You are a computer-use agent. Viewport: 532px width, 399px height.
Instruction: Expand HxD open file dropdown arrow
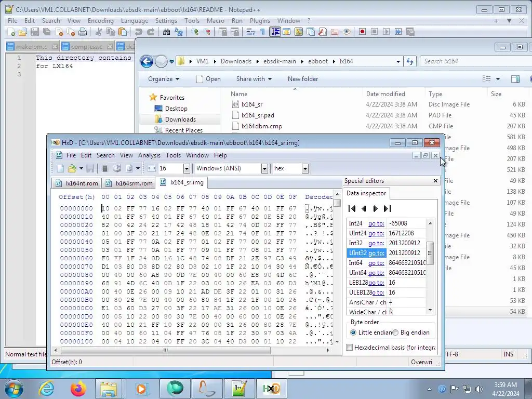pyautogui.click(x=81, y=168)
